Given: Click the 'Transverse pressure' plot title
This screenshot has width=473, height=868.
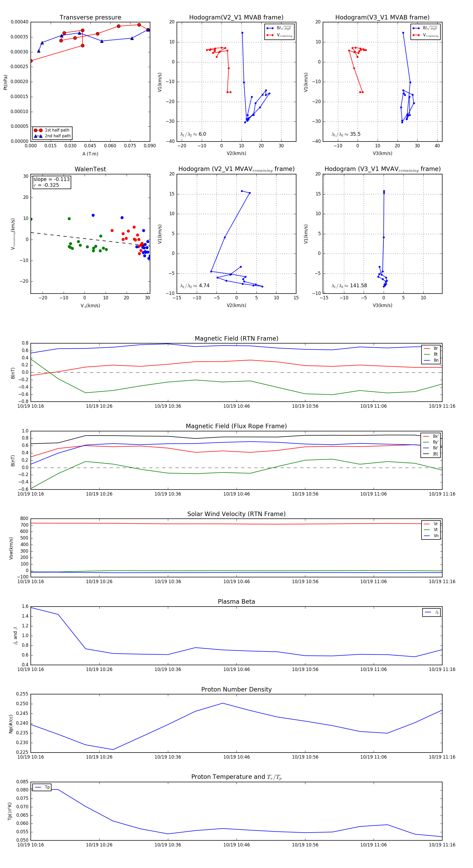Looking at the screenshot, I should coord(90,18).
